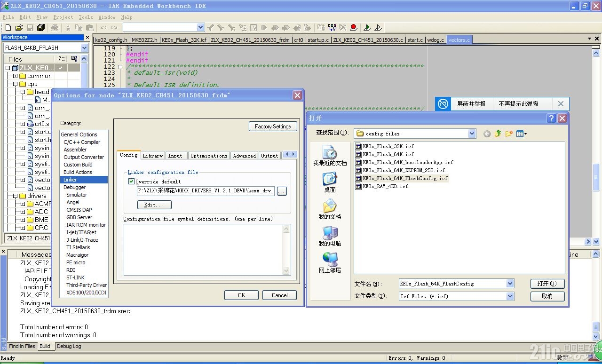Open the workspace configuration FLASH_64KB_PFLASH dropdown
Viewport: 602px width, 364px height.
pos(84,47)
